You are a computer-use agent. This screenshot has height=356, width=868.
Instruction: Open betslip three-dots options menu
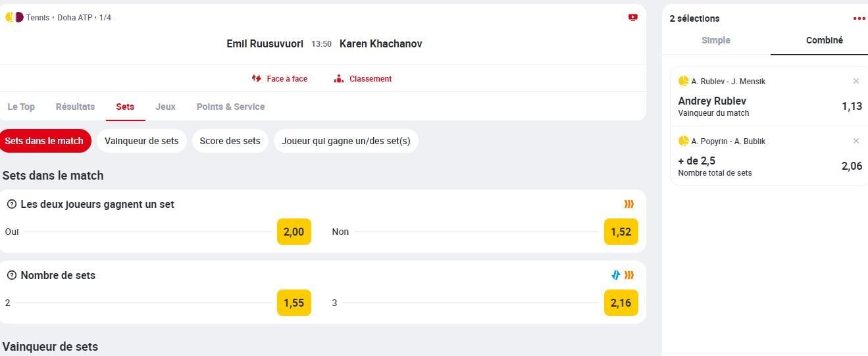tap(859, 18)
